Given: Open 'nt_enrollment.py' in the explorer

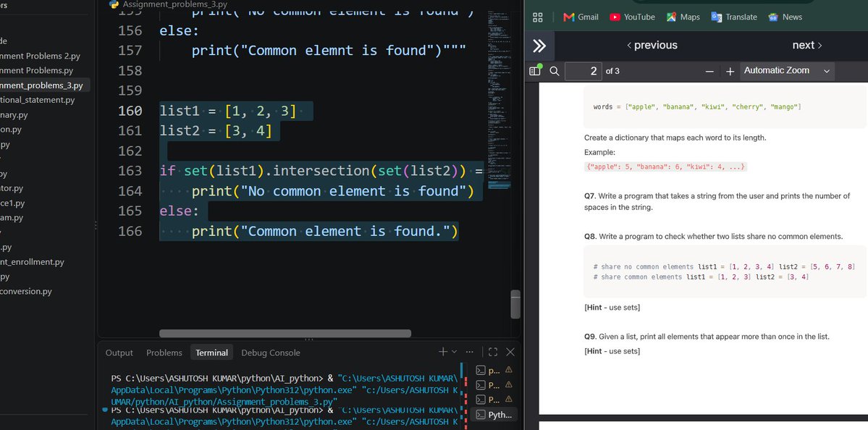Looking at the screenshot, I should coord(33,262).
